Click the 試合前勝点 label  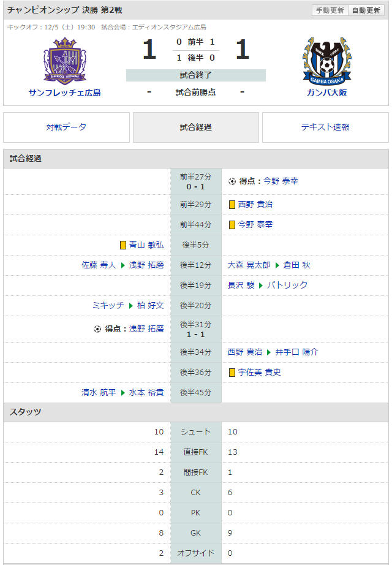pos(195,93)
